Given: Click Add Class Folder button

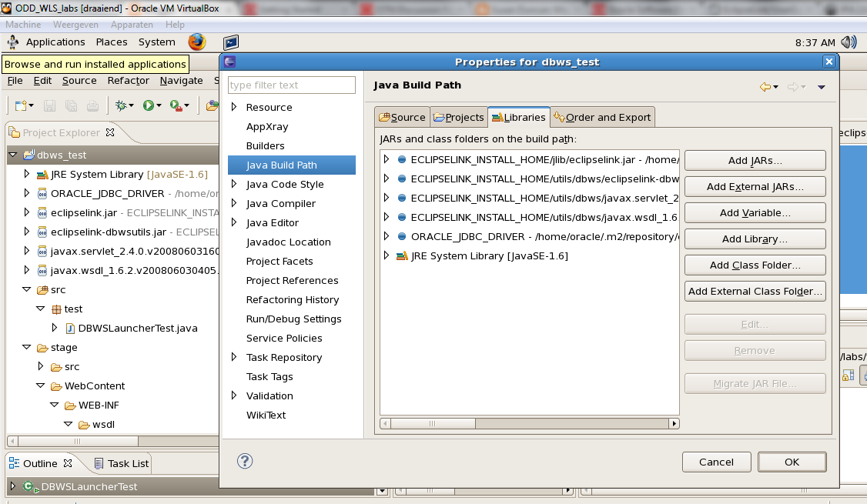Looking at the screenshot, I should 755,265.
